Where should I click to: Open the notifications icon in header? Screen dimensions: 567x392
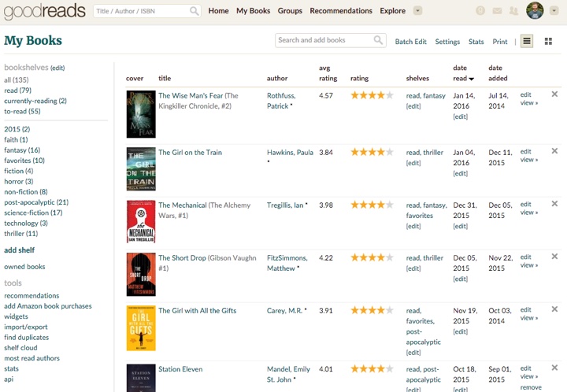point(480,11)
